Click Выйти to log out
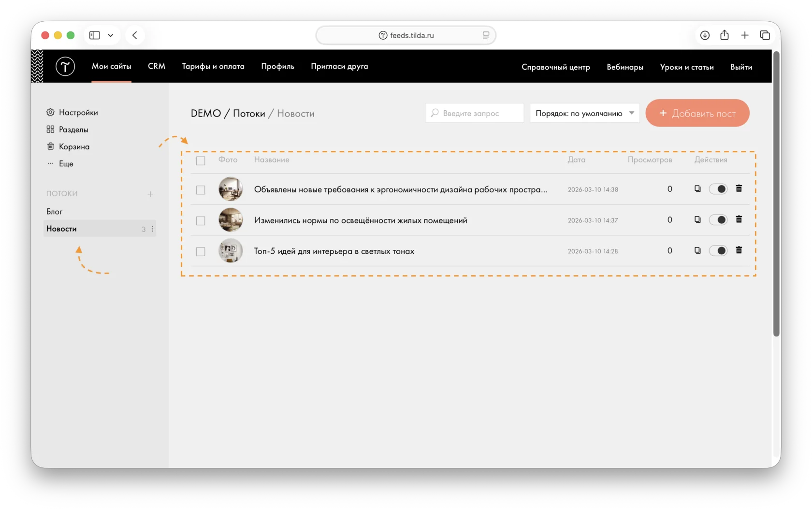This screenshot has width=812, height=509. [741, 67]
